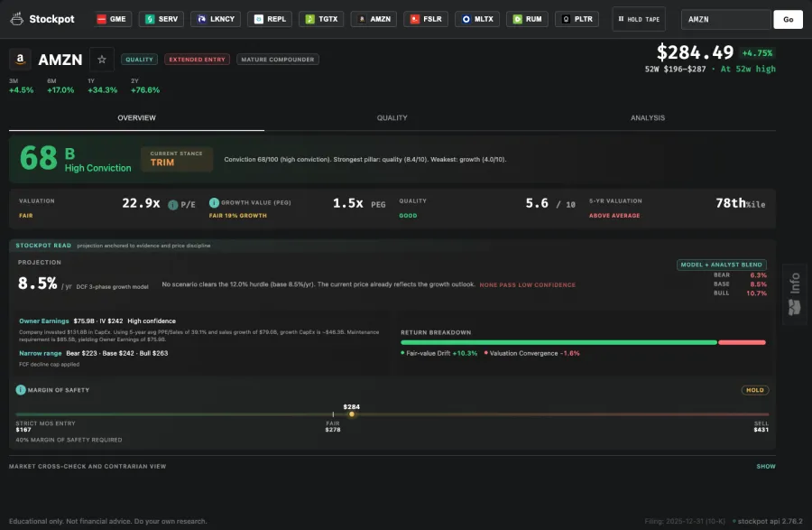Open the MLTX ticker chip
Screen dimensions: 812x530
coord(477,19)
